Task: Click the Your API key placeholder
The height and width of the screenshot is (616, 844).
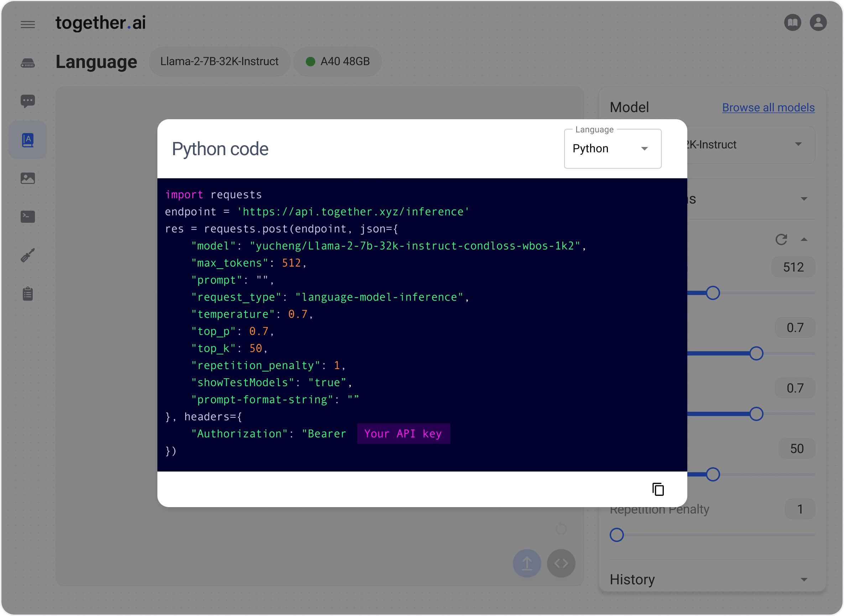Action: pyautogui.click(x=403, y=434)
